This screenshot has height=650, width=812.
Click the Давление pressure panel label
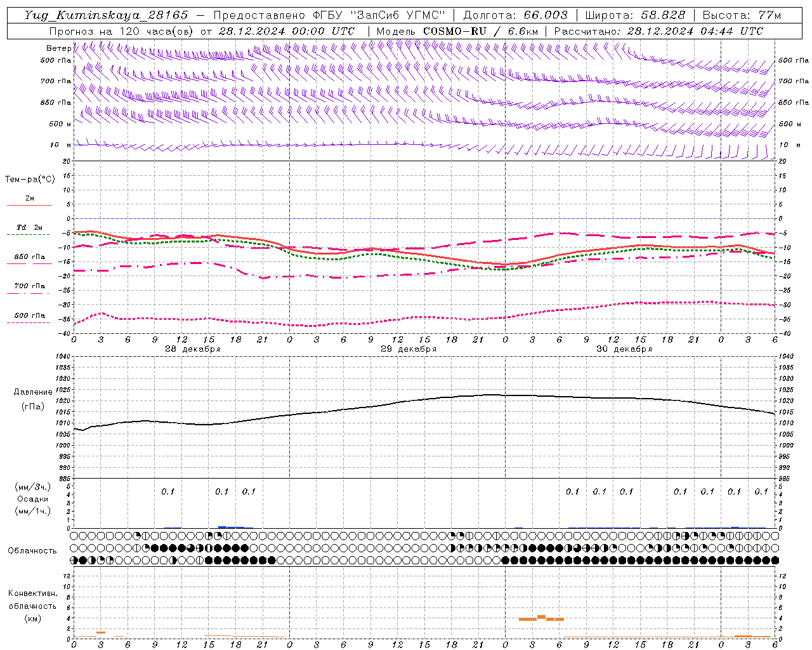[x=33, y=392]
